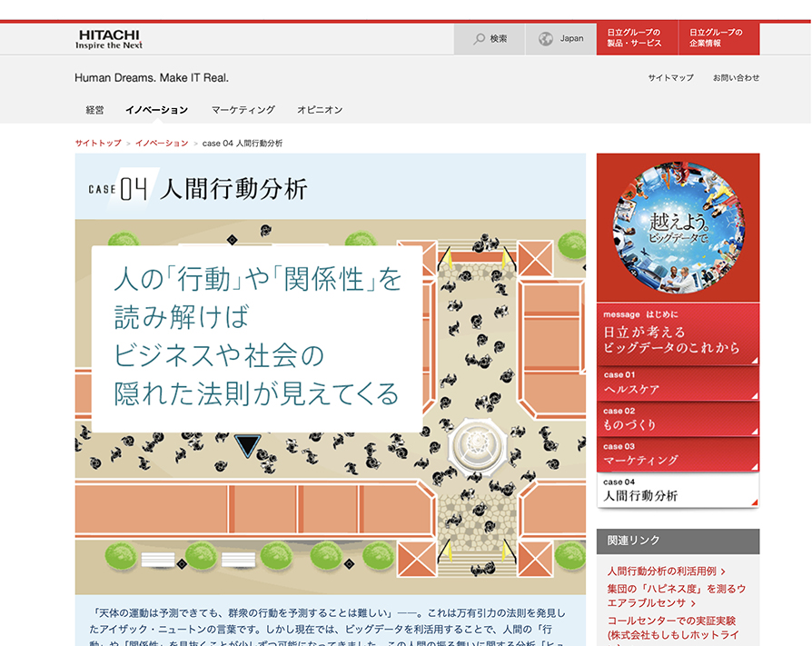
Task: Click the white circular fountain in the plaza
Action: 474,442
